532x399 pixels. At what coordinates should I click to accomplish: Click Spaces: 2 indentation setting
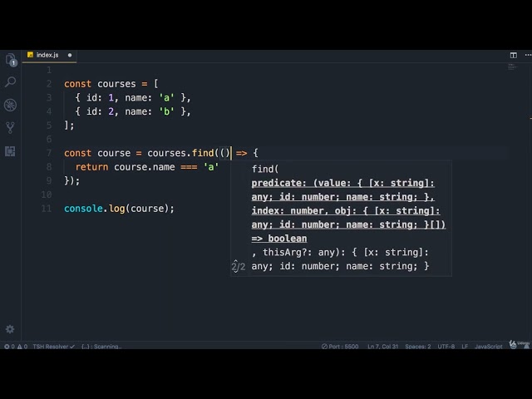point(417,347)
